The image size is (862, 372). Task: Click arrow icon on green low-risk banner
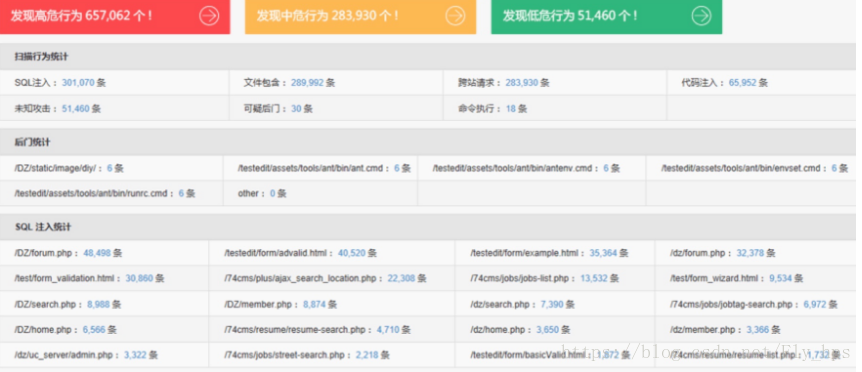pos(701,16)
